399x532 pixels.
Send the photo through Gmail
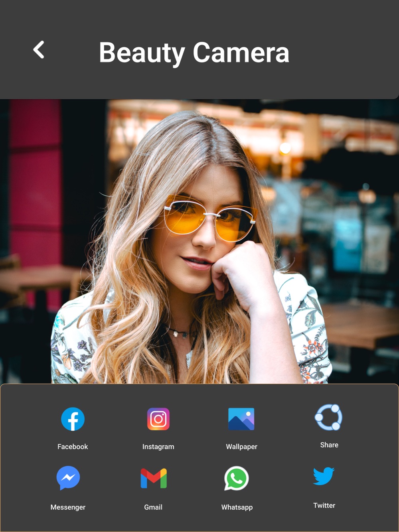154,478
